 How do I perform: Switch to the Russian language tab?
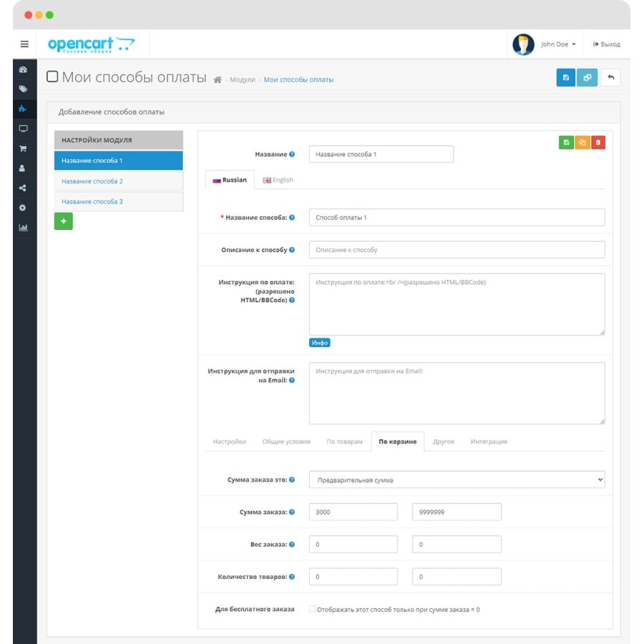pos(230,180)
